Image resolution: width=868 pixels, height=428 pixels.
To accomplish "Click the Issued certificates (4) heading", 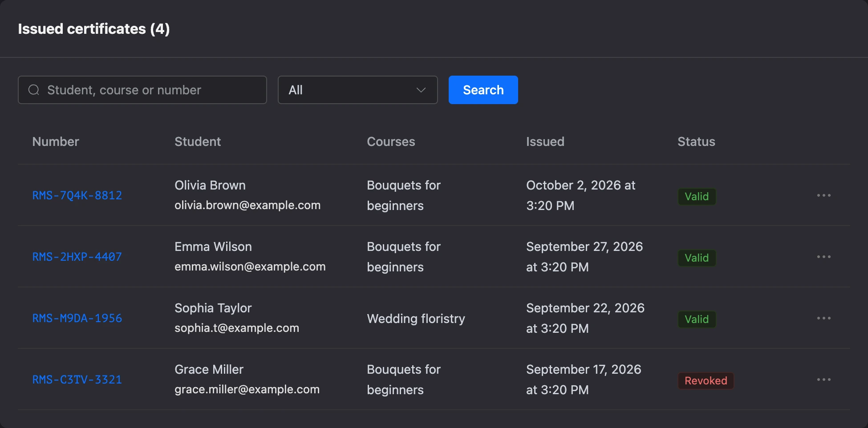I will [94, 29].
